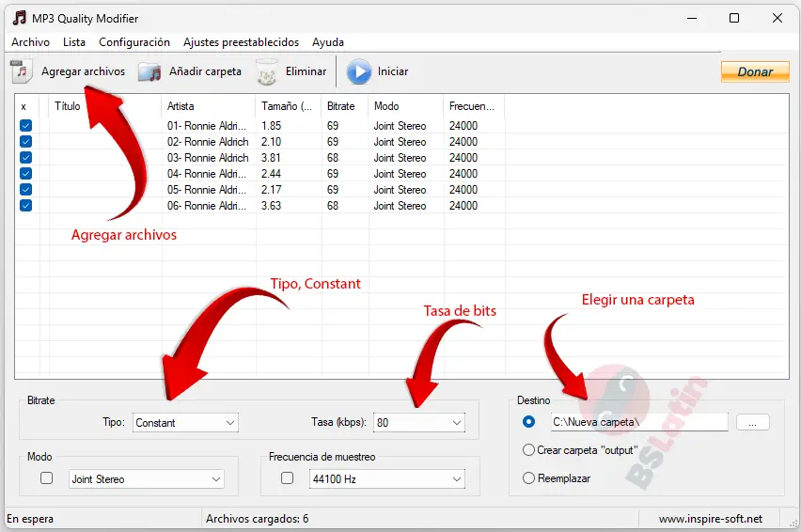Click the size value 2.44

pyautogui.click(x=272, y=174)
